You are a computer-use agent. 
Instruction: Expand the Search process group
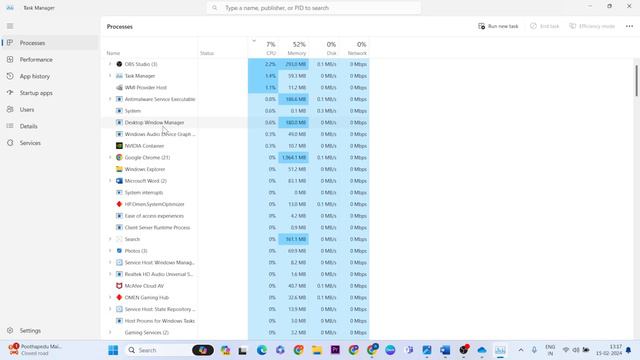(109, 239)
